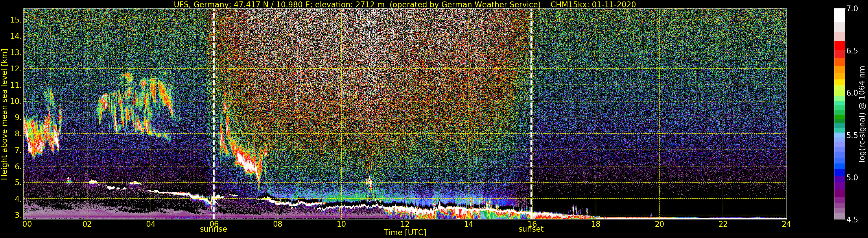This screenshot has height=238, width=868.
Task: Click the '06' time axis tick label
Action: (x=214, y=224)
